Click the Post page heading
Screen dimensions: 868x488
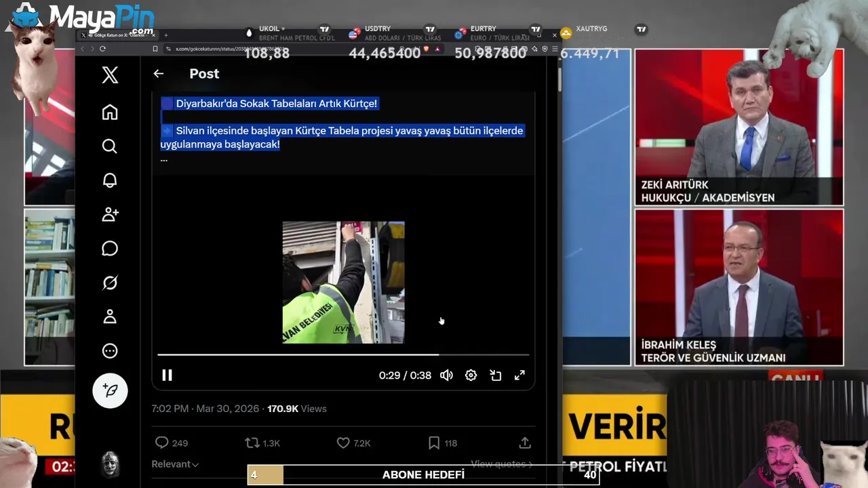[x=204, y=74]
